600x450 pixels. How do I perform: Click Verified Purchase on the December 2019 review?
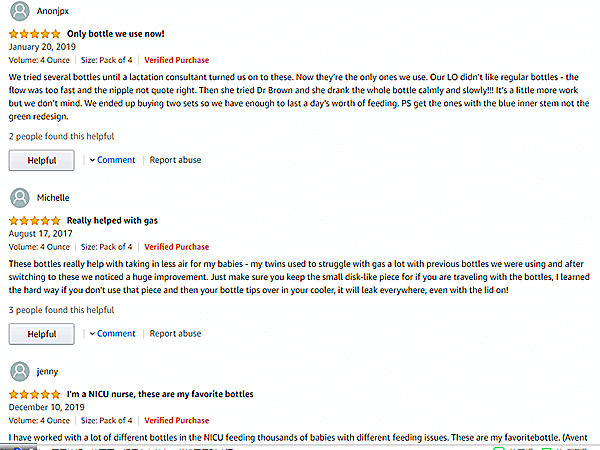[x=177, y=420]
